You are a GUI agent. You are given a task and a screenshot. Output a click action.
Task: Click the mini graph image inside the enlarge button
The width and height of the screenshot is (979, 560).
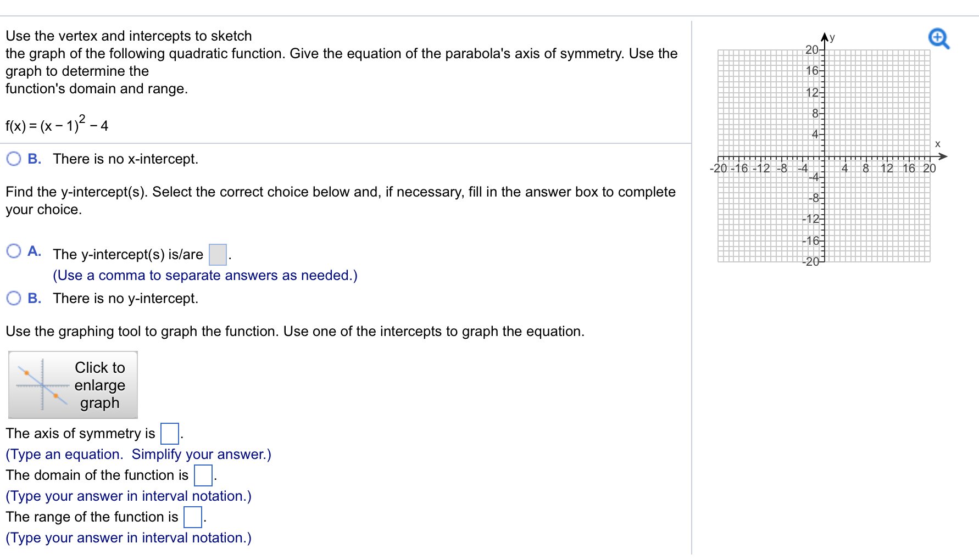tap(41, 385)
